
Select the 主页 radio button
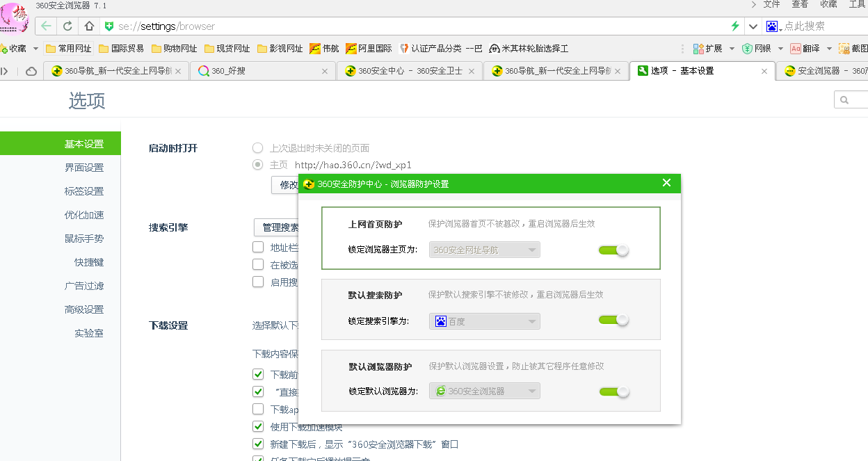258,165
